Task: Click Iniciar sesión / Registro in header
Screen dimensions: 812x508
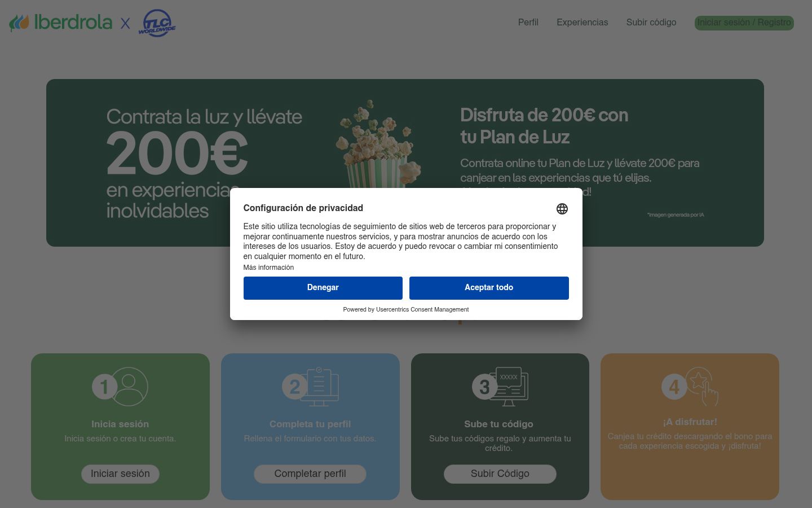Action: [x=744, y=23]
